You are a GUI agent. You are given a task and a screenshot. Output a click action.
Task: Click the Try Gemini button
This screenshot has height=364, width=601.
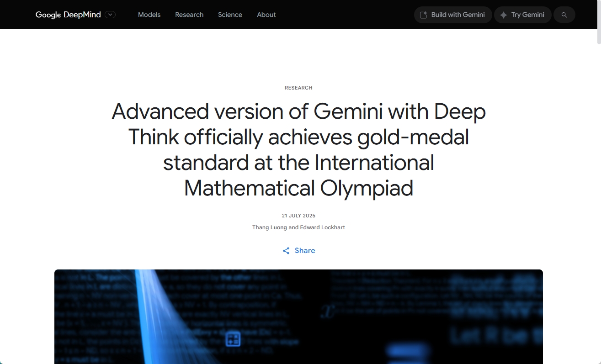tap(523, 15)
